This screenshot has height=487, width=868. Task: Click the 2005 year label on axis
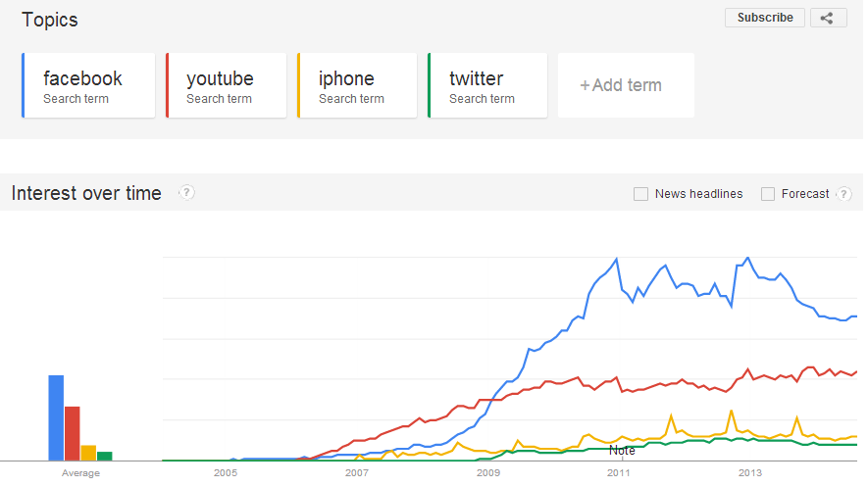[x=226, y=473]
